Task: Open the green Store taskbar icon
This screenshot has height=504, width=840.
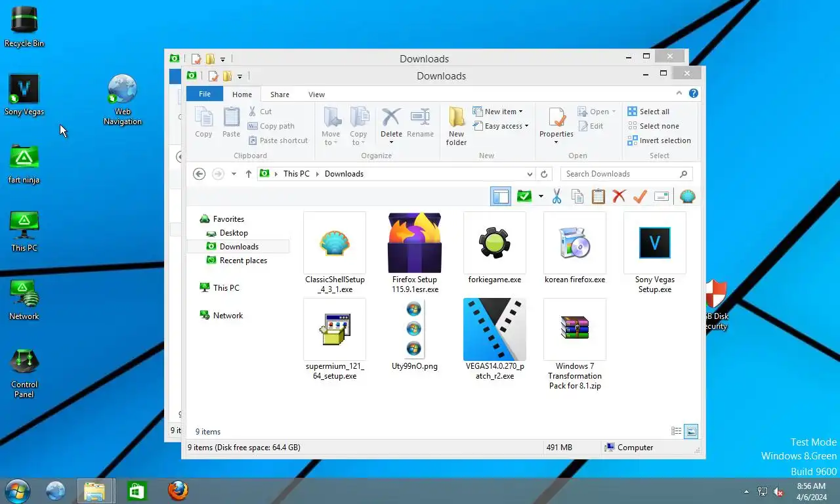Action: [x=137, y=491]
